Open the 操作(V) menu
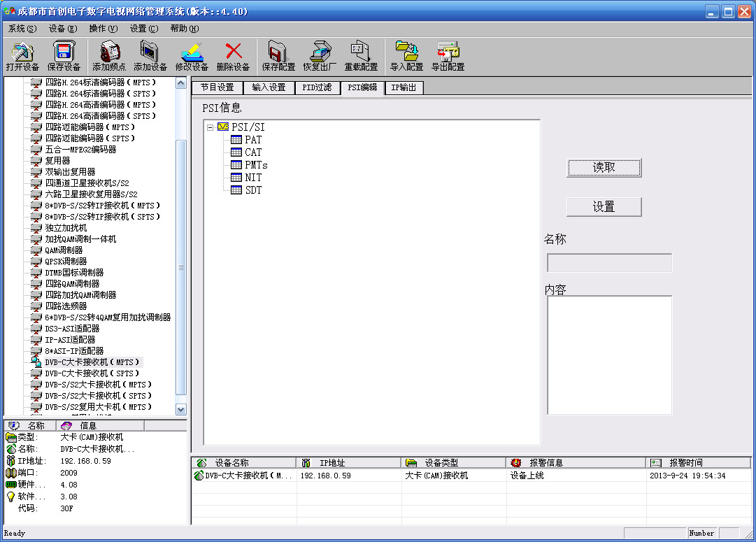This screenshot has height=542, width=756. tap(104, 29)
